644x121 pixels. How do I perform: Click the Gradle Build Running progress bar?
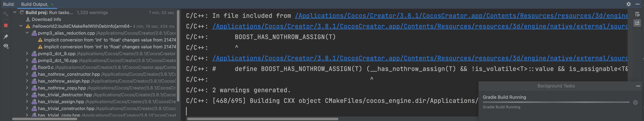pos(556,102)
